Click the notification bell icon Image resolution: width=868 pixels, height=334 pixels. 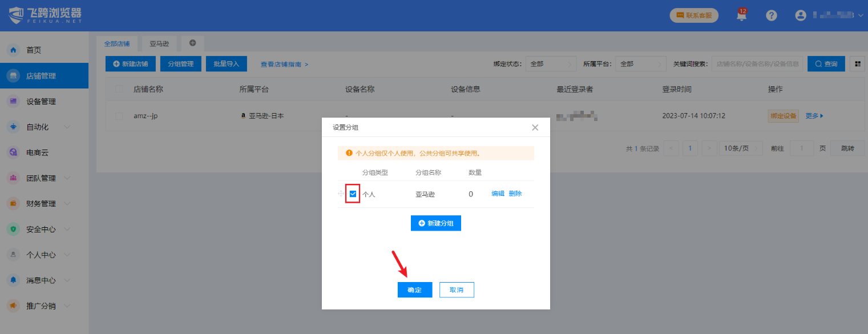tap(741, 16)
